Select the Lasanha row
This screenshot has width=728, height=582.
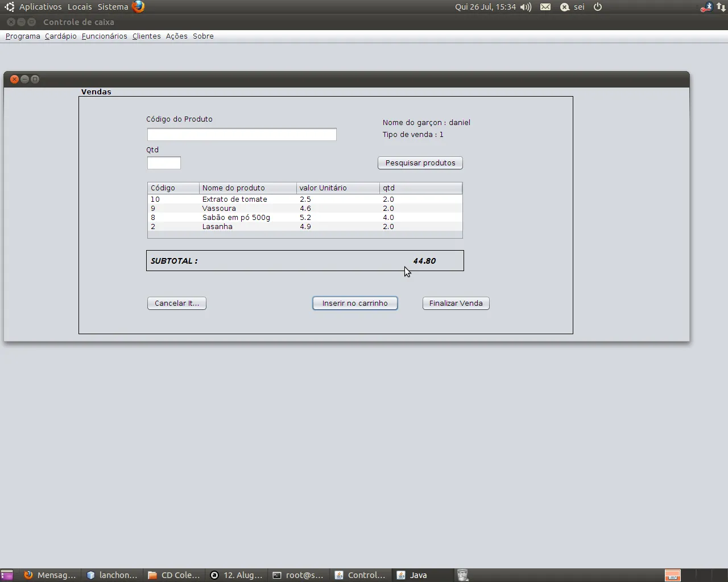point(305,227)
